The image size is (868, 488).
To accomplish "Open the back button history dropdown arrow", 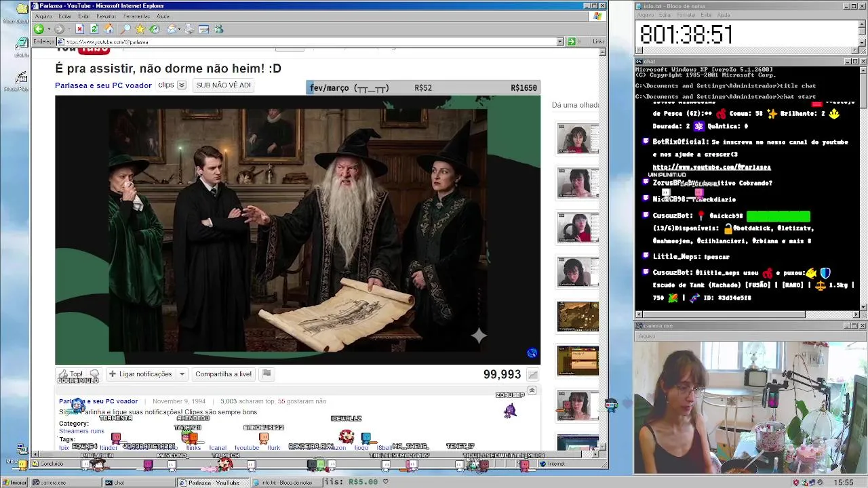I will tap(47, 29).
